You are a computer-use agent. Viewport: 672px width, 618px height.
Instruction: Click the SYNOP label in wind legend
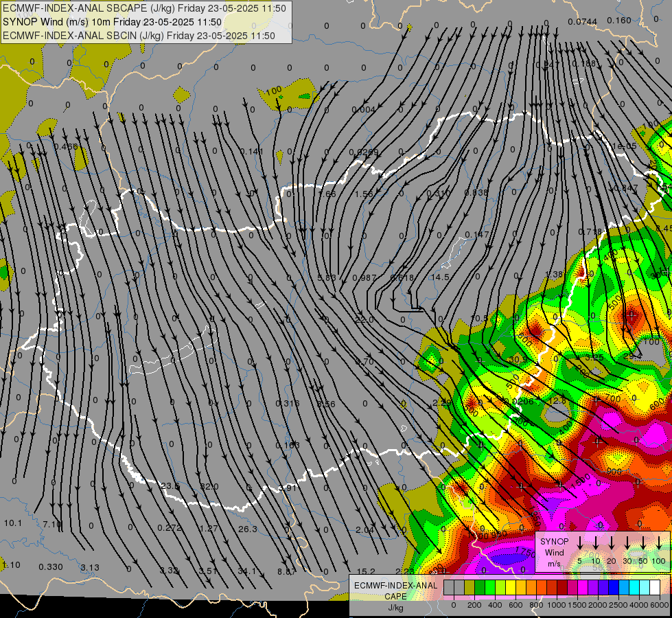pyautogui.click(x=554, y=541)
